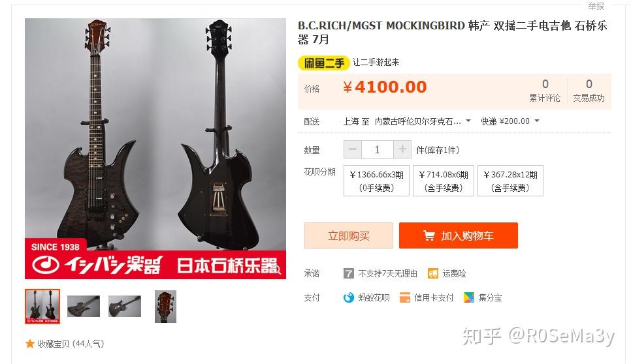This screenshot has width=631, height=364.
Task: Expand the 快递 ¥200.00 shipping dropdown
Action: [x=510, y=121]
